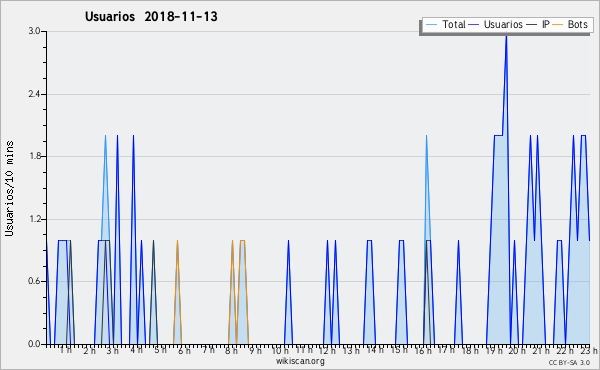Click the chart title Usuarios 2018-11-13

point(151,16)
